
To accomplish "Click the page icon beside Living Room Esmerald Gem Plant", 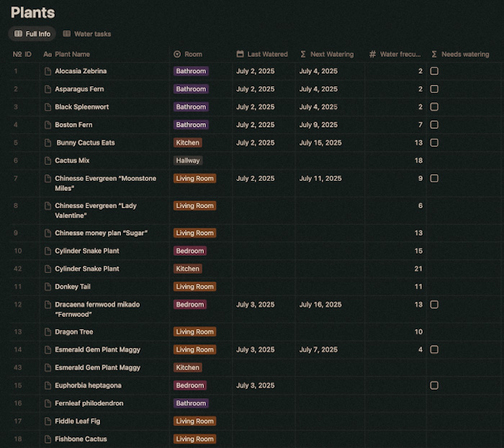I will pos(48,349).
